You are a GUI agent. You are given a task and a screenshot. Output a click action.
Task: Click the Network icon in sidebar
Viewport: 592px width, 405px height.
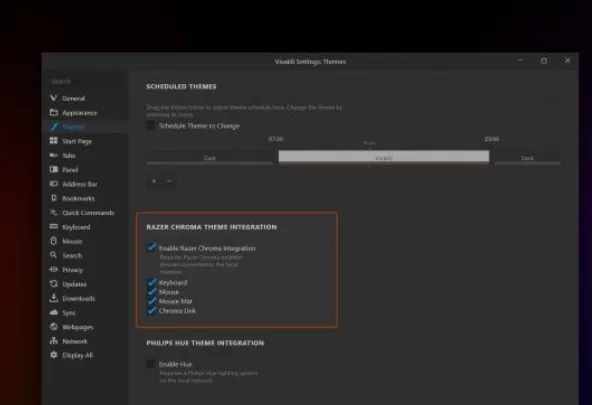point(54,341)
